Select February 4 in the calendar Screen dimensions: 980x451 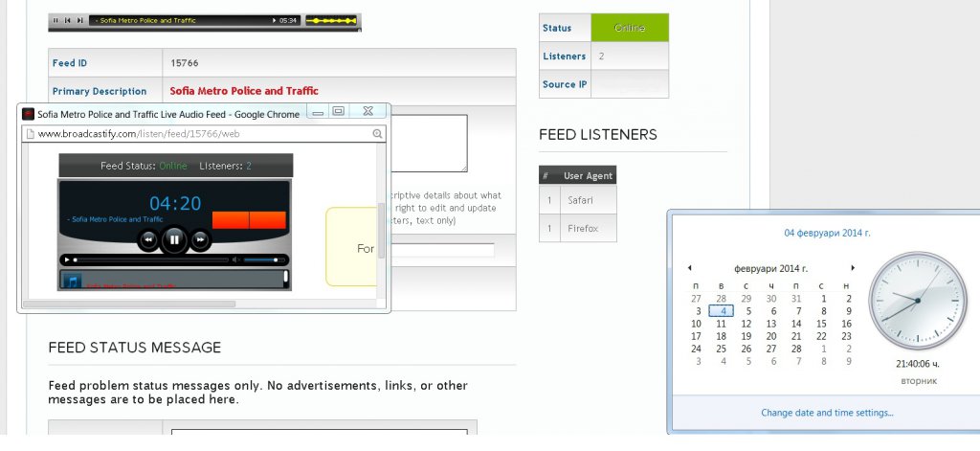722,311
